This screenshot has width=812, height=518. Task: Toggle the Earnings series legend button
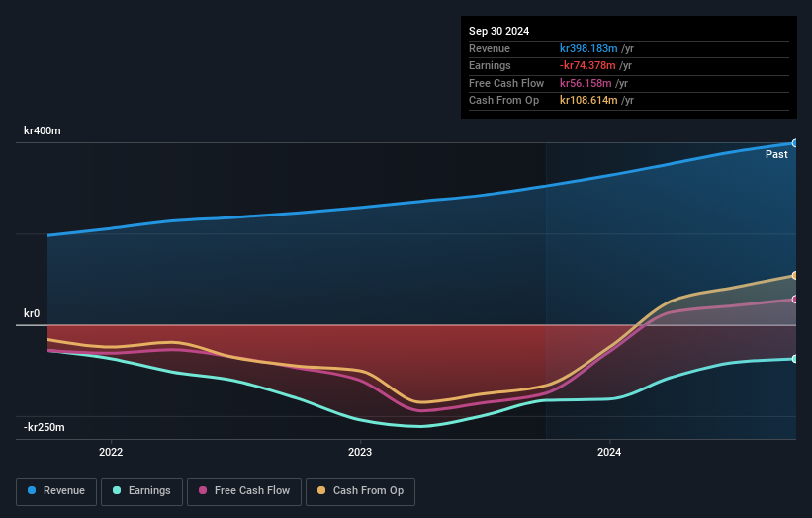(141, 491)
